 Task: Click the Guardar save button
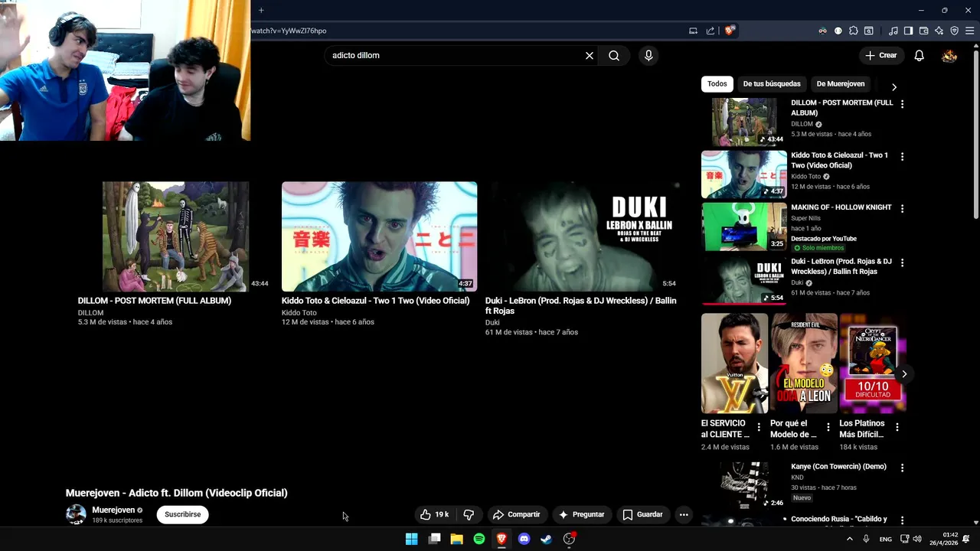click(642, 514)
